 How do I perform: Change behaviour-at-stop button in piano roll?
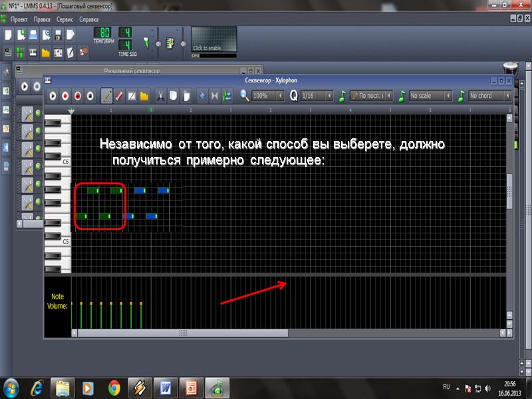(227, 96)
